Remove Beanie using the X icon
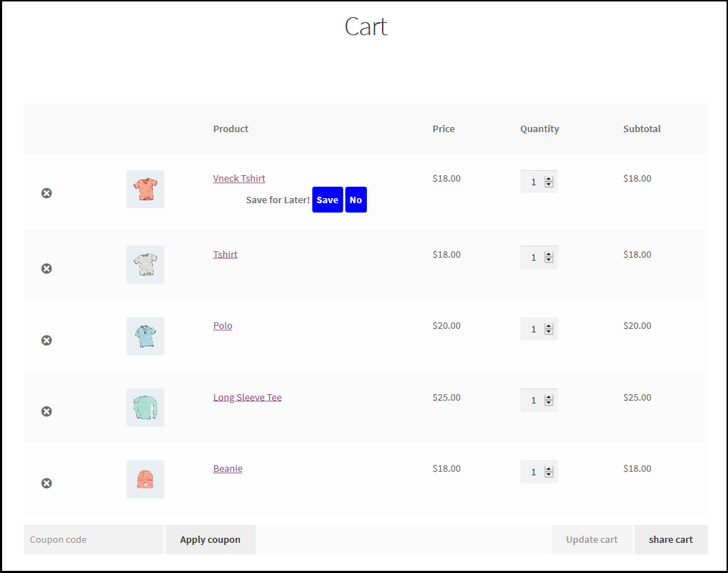Image resolution: width=728 pixels, height=573 pixels. coord(47,483)
